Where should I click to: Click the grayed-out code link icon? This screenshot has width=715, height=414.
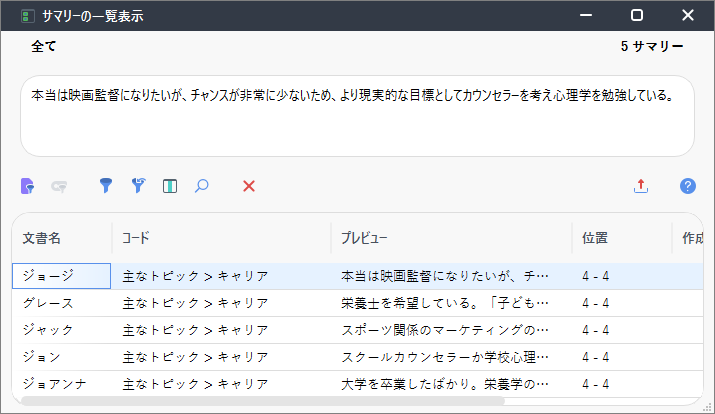[x=59, y=186]
